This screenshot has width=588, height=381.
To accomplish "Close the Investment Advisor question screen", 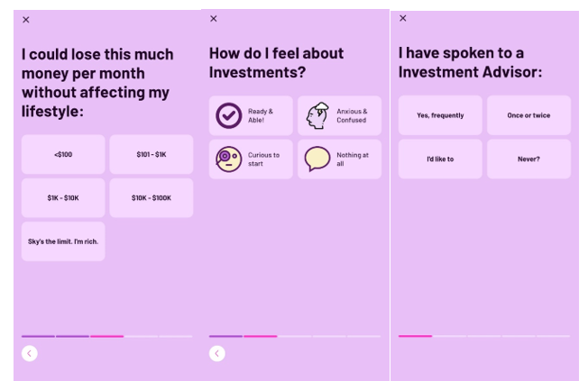I will coord(403,18).
